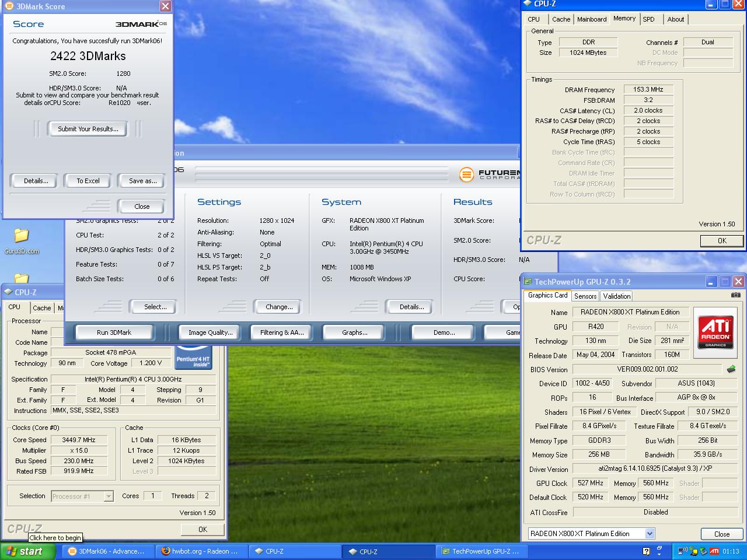Switch to TechPowerUp GPU-Z taskbar item

482,551
